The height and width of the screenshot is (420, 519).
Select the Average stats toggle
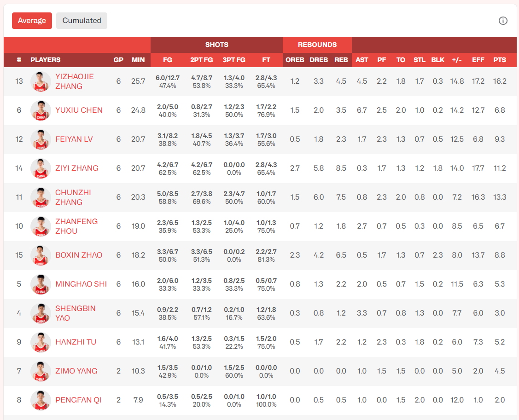click(x=32, y=21)
